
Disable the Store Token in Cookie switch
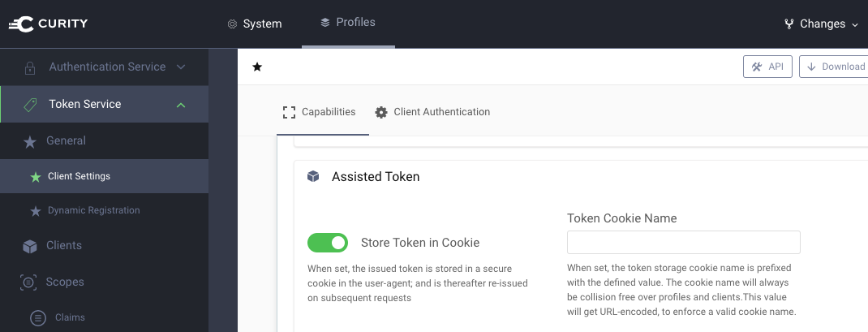(x=328, y=243)
